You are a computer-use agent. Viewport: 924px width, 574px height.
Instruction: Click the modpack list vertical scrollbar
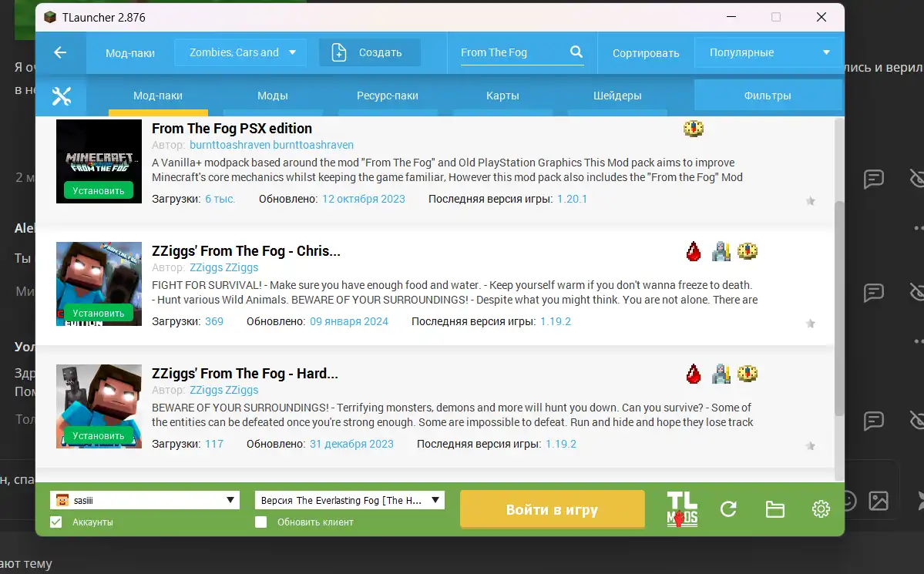tap(839, 308)
